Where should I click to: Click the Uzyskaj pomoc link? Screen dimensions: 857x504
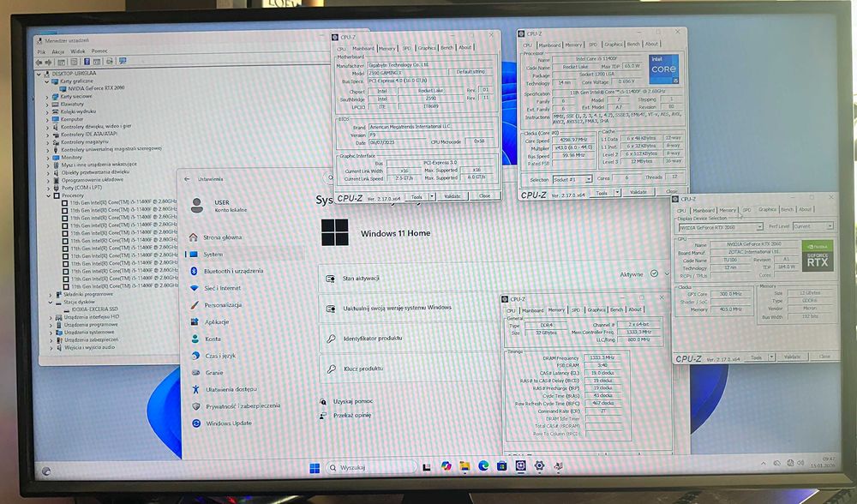352,401
